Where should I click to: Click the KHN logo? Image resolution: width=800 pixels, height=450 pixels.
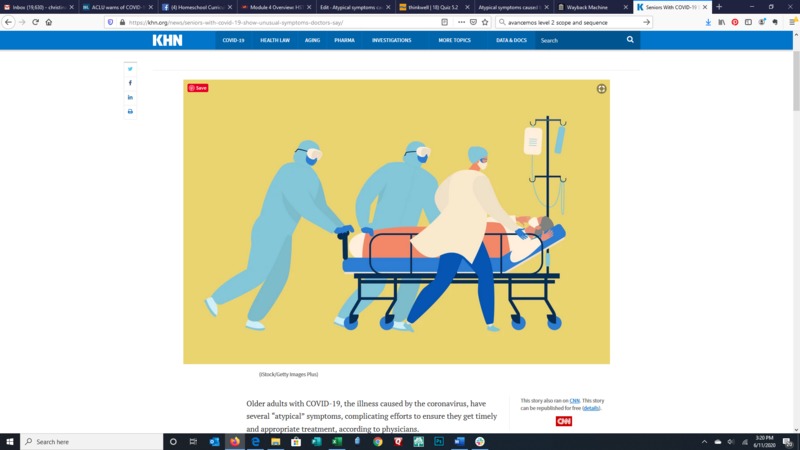point(167,40)
